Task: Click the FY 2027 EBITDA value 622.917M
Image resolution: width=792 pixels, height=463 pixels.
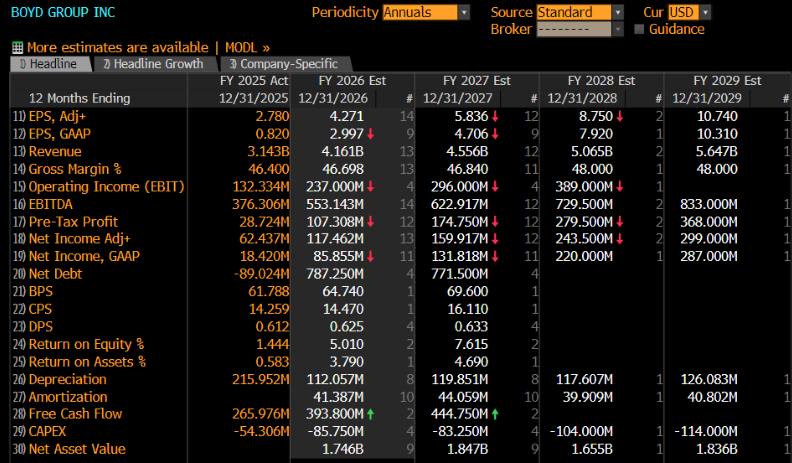Action: pyautogui.click(x=460, y=204)
